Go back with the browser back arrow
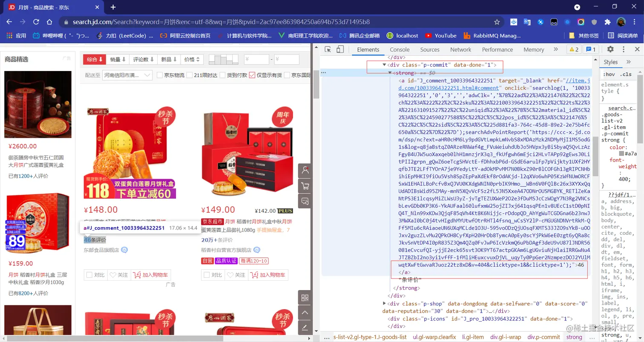Image resolution: width=644 pixels, height=342 pixels. 10,22
